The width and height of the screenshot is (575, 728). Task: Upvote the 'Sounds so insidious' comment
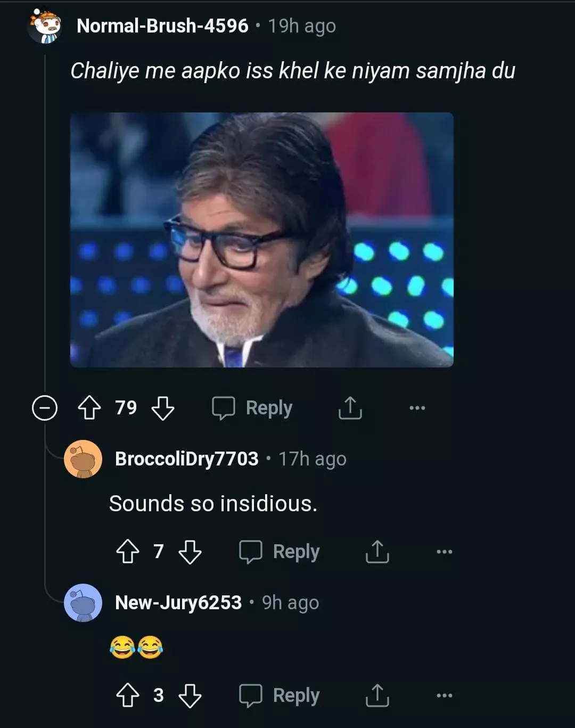click(127, 552)
